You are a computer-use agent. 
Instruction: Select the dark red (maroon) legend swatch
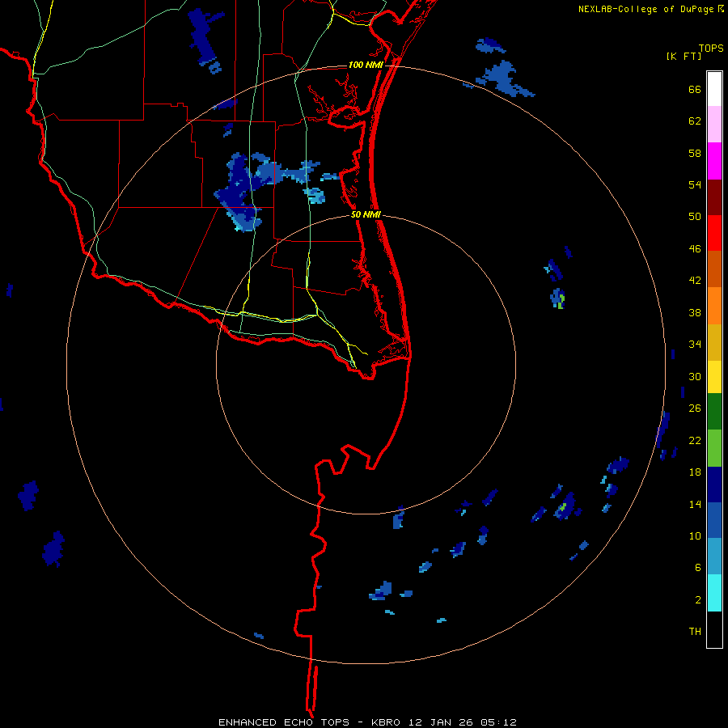(714, 197)
